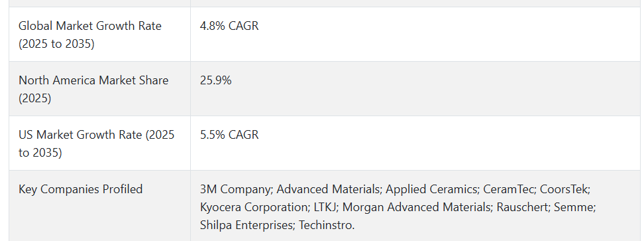Screen dimensions: 644x241
Task: Click the Applied Ceramics company name
Action: [431, 189]
